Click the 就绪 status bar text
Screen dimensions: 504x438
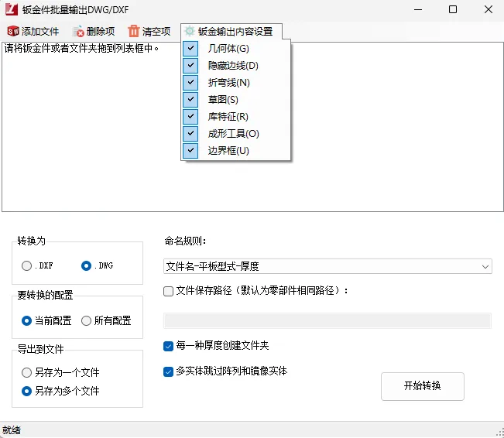12,430
